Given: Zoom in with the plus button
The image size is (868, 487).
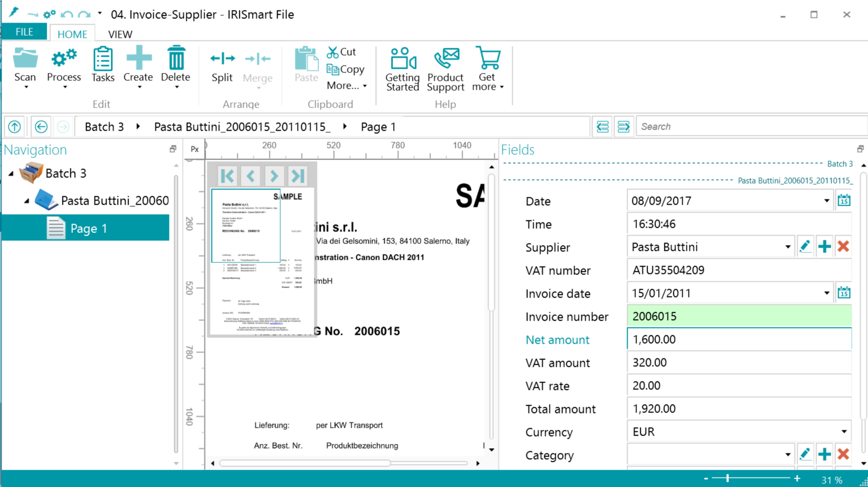Looking at the screenshot, I should coord(797,478).
